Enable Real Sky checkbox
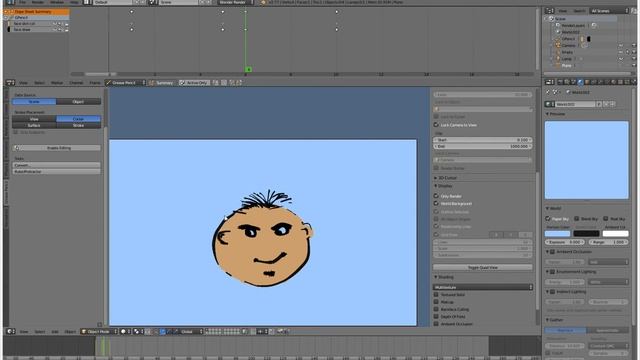Image resolution: width=640 pixels, height=360 pixels. tap(606, 219)
